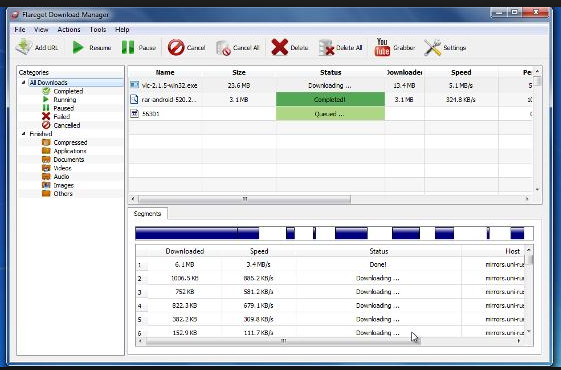
Task: Select the Completed category
Action: (68, 91)
